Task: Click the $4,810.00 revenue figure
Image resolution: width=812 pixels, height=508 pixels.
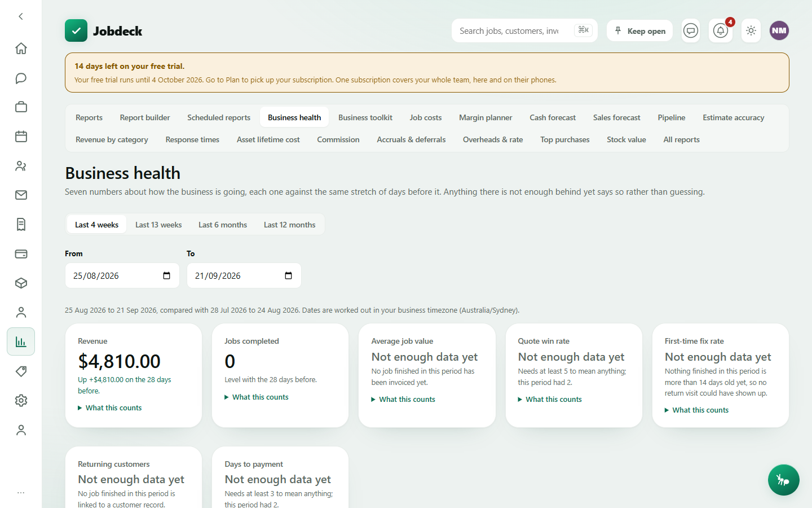Action: coord(120,361)
